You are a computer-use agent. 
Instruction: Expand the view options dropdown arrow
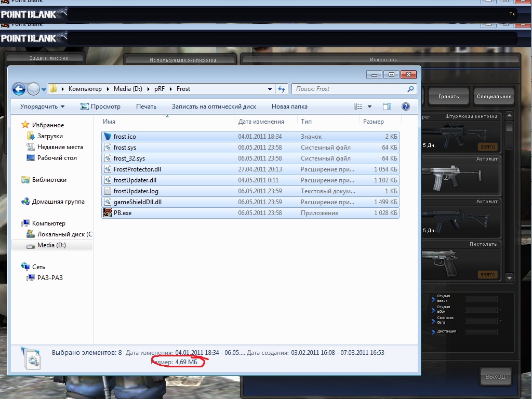pyautogui.click(x=370, y=107)
